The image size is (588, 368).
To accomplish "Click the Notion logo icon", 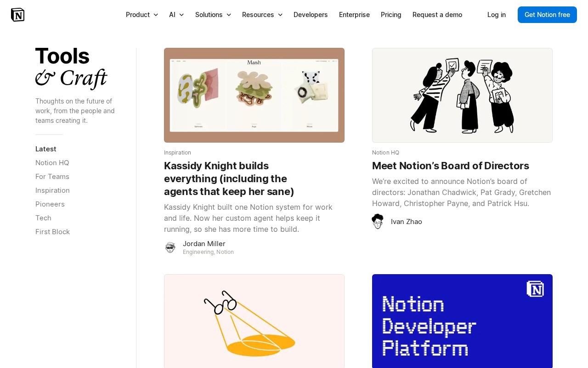I will point(17,15).
